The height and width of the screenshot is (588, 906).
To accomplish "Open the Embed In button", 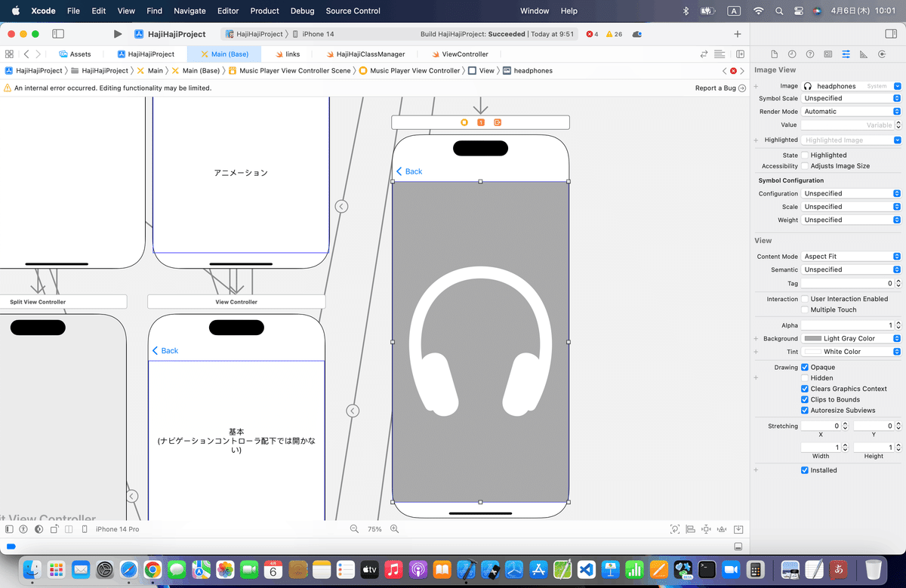I will pos(738,530).
